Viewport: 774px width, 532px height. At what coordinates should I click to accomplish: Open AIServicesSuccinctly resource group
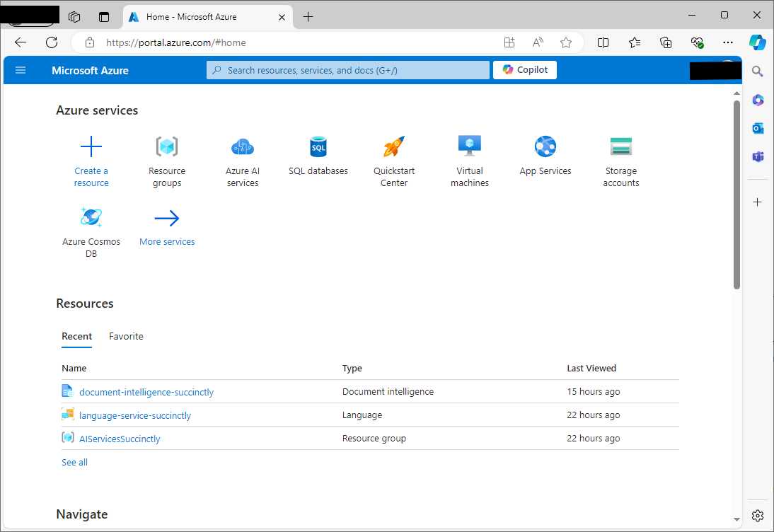click(120, 439)
